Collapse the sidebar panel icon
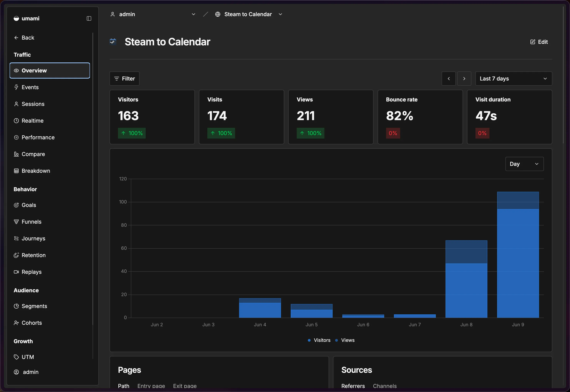Image resolution: width=570 pixels, height=392 pixels. [89, 18]
